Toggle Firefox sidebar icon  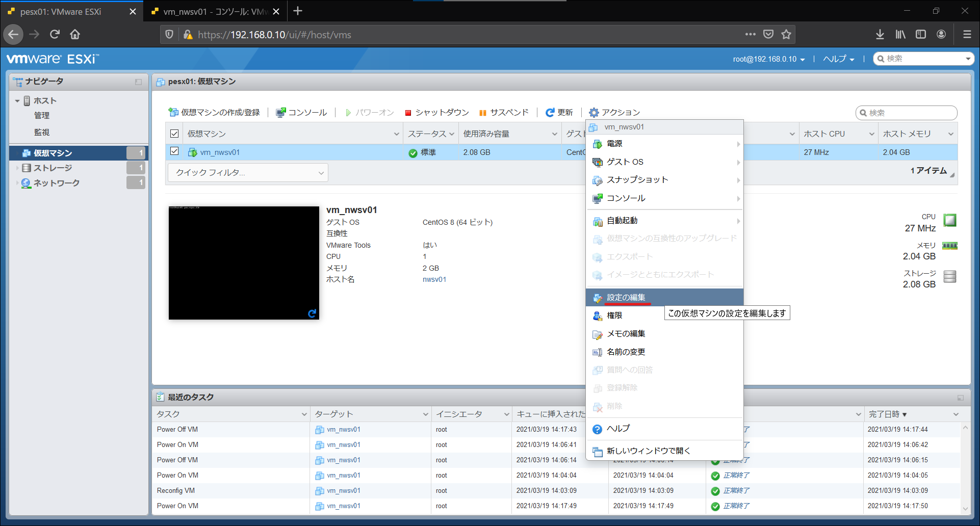tap(921, 35)
